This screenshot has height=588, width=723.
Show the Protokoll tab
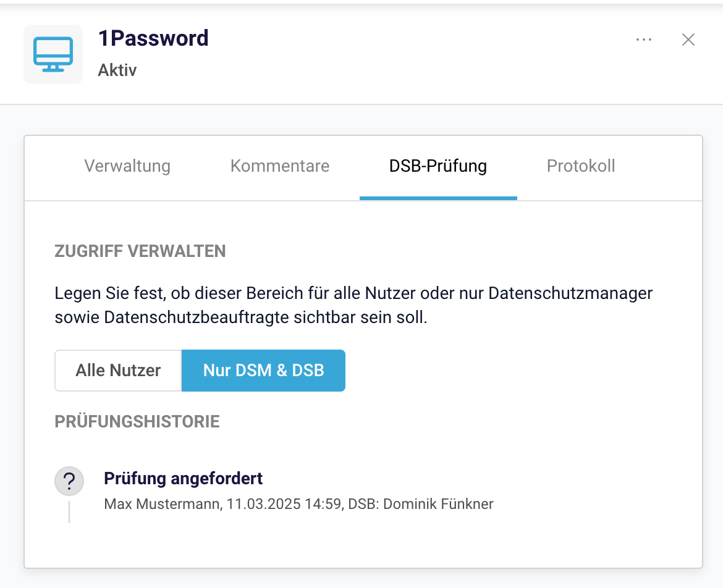(x=581, y=166)
